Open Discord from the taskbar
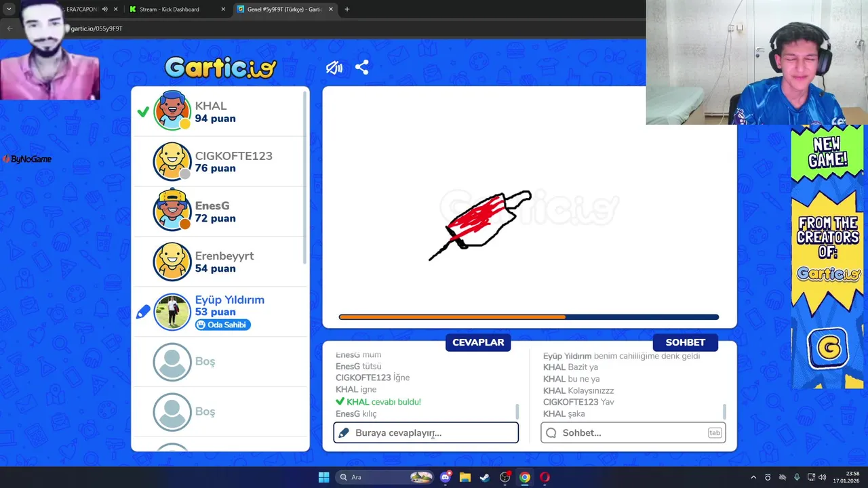The width and height of the screenshot is (868, 488). point(446,477)
